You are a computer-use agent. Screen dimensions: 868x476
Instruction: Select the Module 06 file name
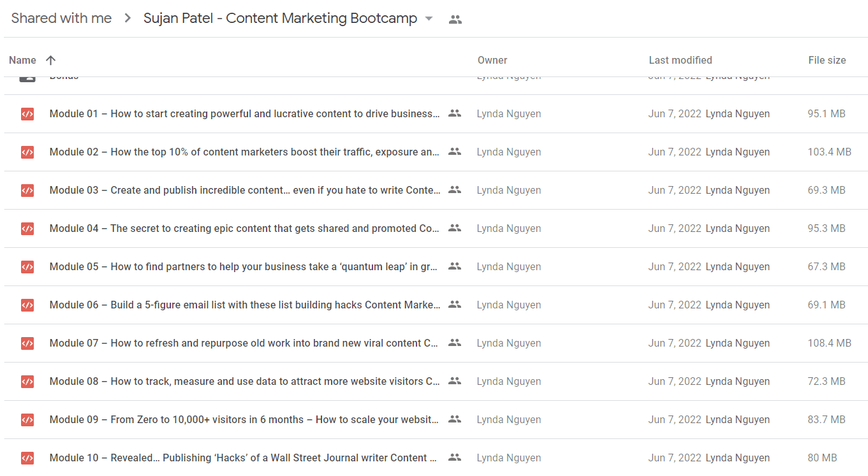pyautogui.click(x=245, y=305)
